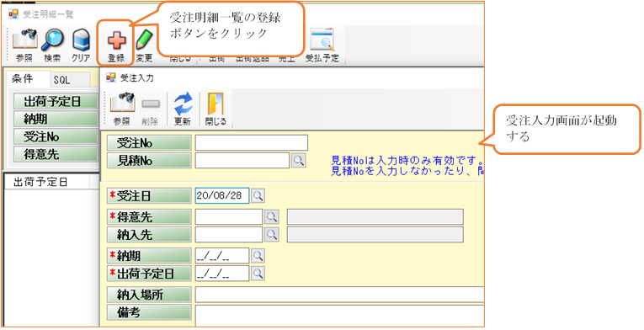Screen dimensions: 644x330
Task: Open 得意先 lookup magnifier in 受注入力
Action: click(x=271, y=216)
